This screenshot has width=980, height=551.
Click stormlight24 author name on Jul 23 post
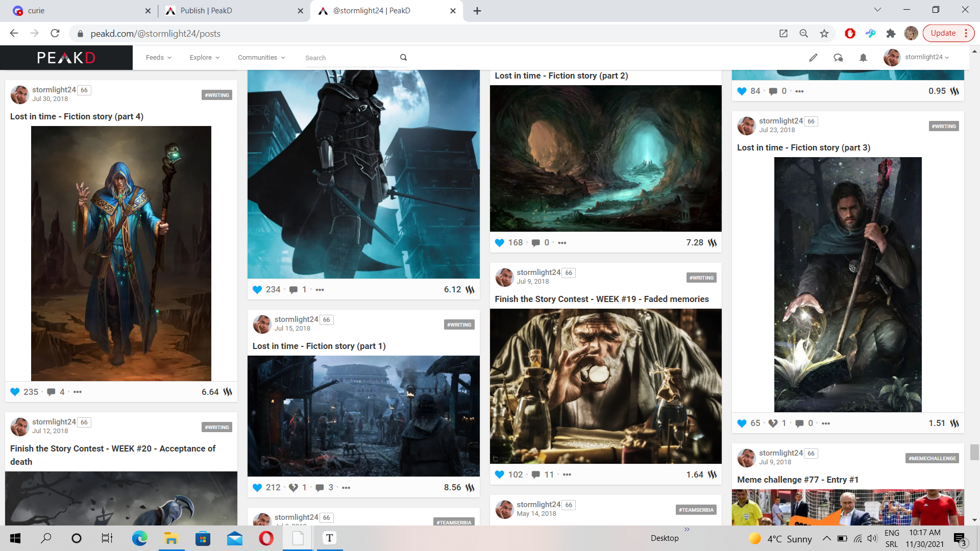point(781,121)
